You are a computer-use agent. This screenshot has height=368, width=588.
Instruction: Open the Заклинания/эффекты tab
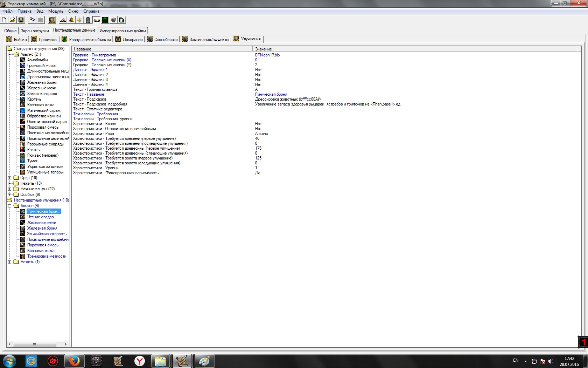click(206, 39)
